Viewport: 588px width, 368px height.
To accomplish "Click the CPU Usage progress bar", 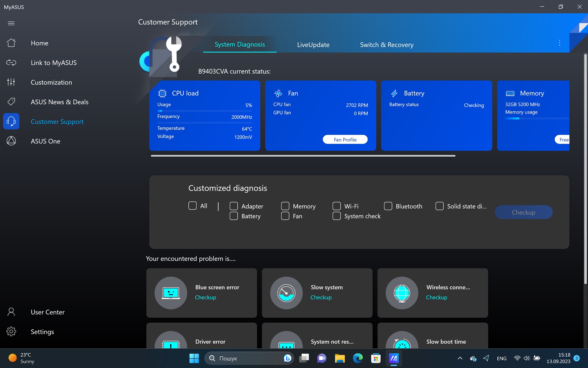I will (205, 111).
